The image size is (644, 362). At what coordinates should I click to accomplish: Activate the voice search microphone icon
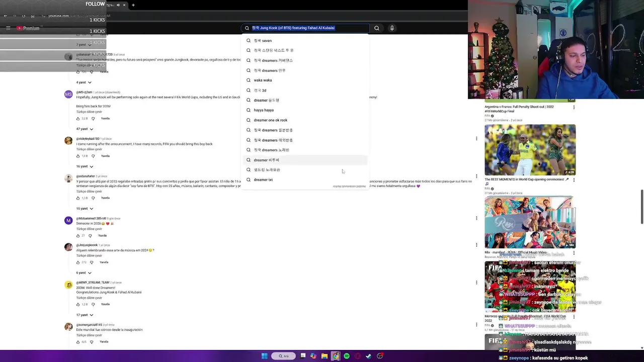tap(392, 28)
